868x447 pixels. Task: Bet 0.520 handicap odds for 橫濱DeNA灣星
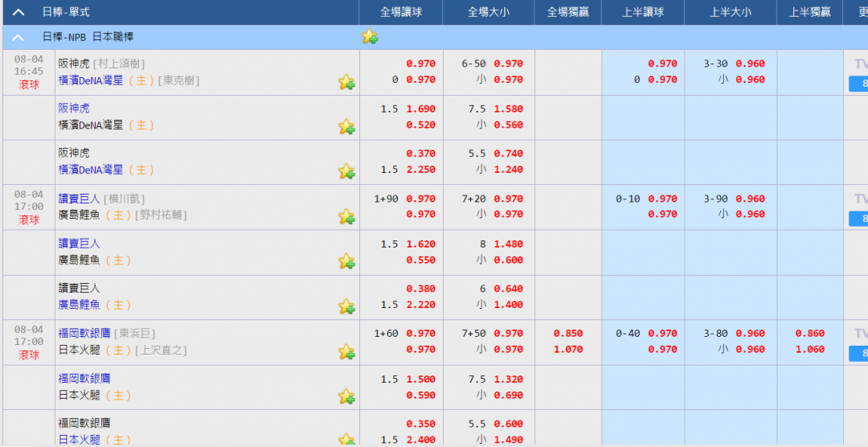[x=421, y=125]
